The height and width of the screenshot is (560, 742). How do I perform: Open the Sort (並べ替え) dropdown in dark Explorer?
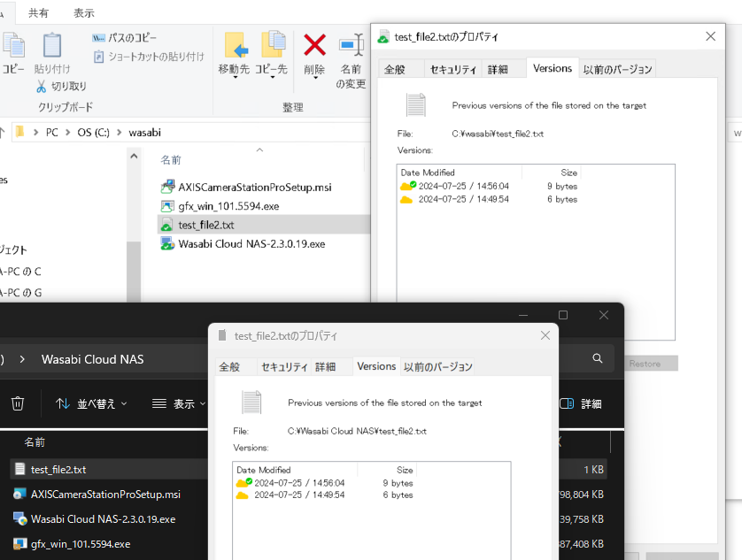click(x=91, y=403)
